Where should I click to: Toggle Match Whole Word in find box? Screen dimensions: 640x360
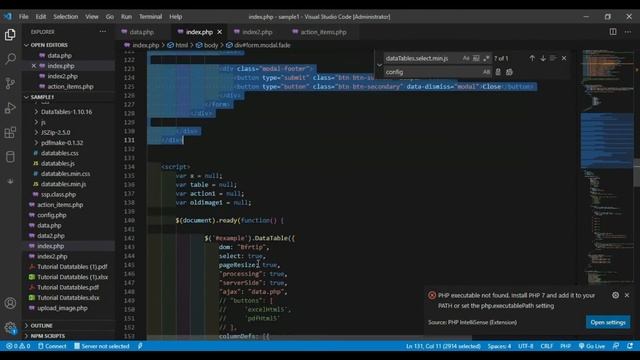476,58
